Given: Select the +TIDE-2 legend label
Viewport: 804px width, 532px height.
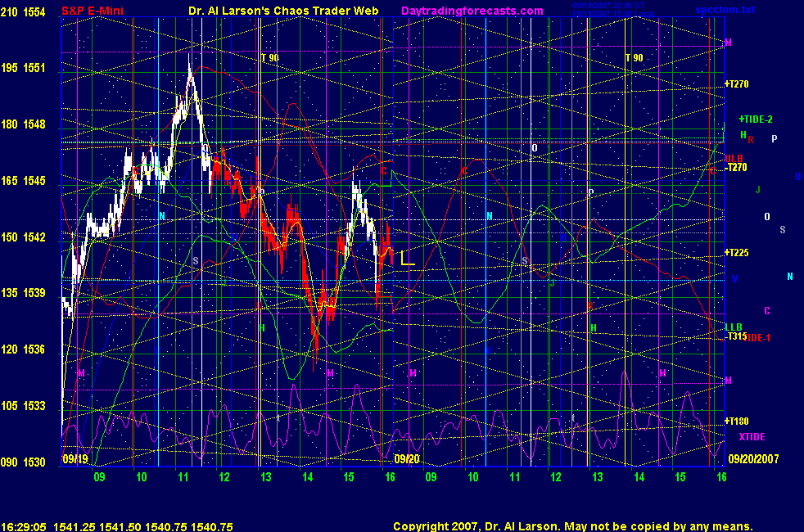Looking at the screenshot, I should pyautogui.click(x=756, y=119).
